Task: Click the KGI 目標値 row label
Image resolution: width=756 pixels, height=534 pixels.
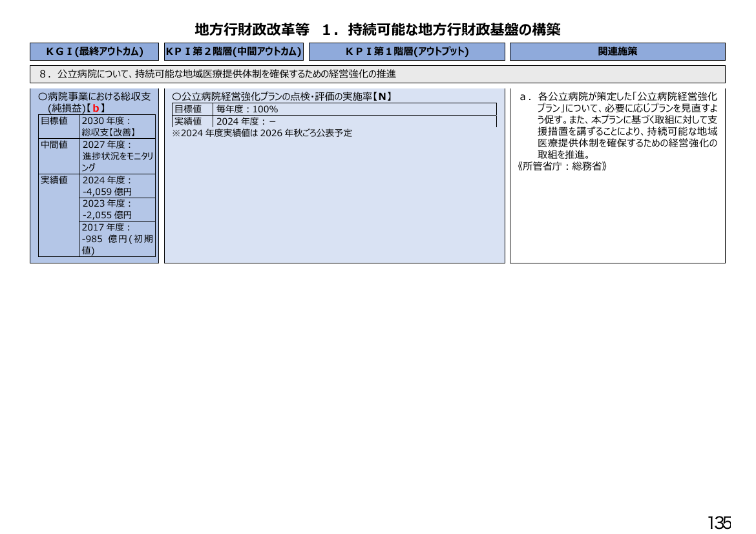Action: 59,127
